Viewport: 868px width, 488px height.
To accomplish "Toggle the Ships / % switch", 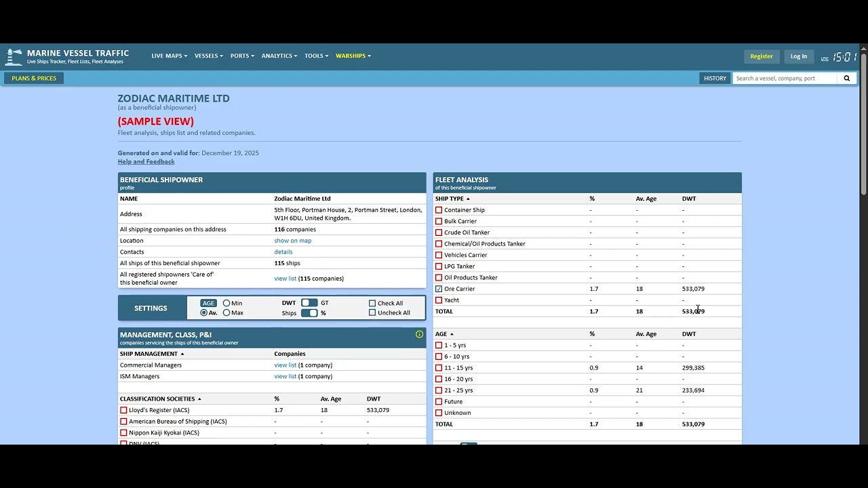I will [309, 312].
